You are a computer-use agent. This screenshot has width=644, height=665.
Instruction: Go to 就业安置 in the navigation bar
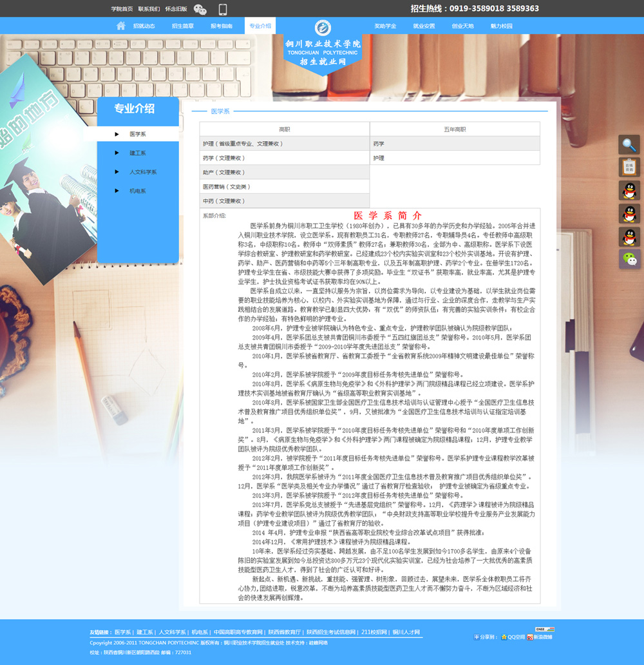(424, 26)
